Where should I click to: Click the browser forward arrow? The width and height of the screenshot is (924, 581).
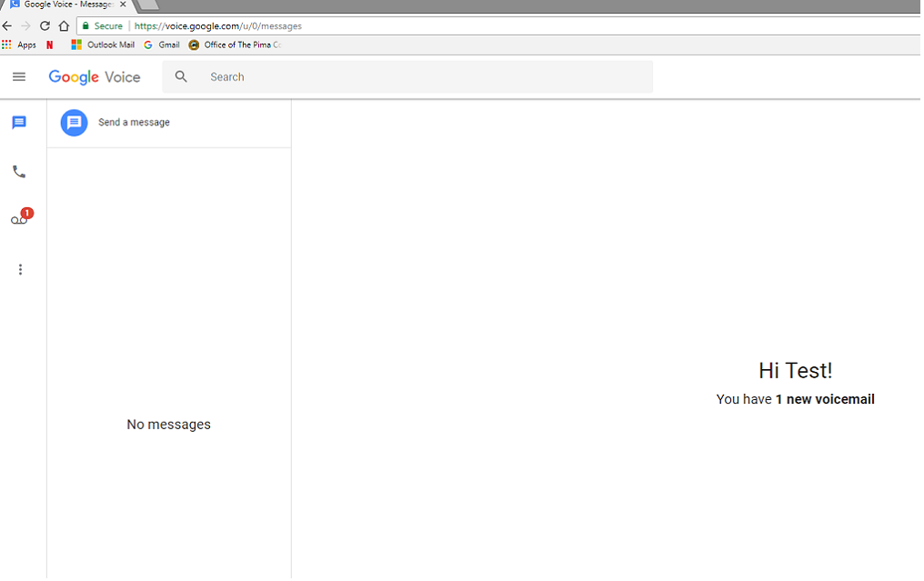click(x=25, y=26)
